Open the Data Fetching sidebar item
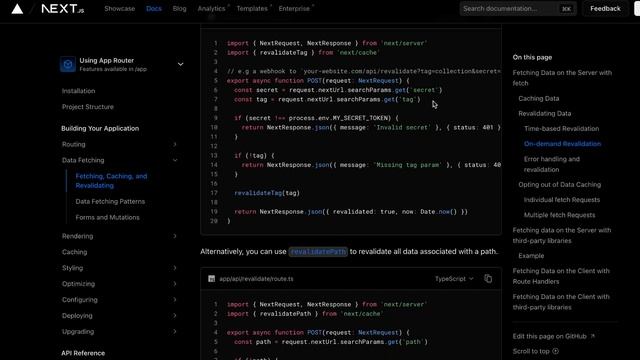Viewport: 640px width, 360px height. pos(83,160)
